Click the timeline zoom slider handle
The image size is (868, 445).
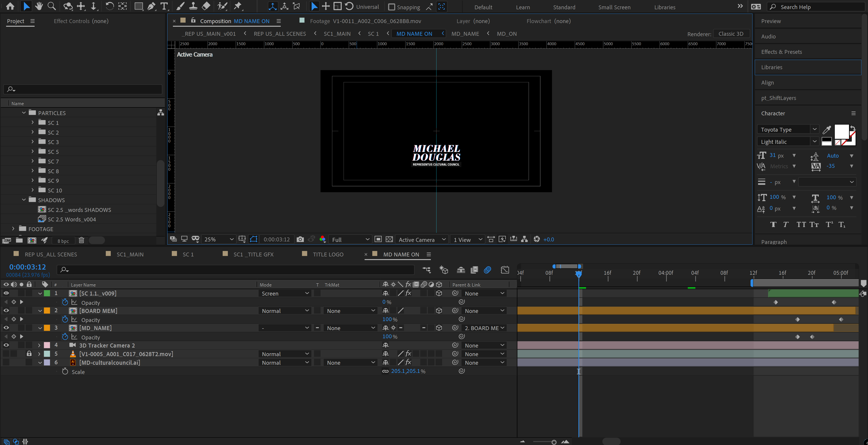554,442
